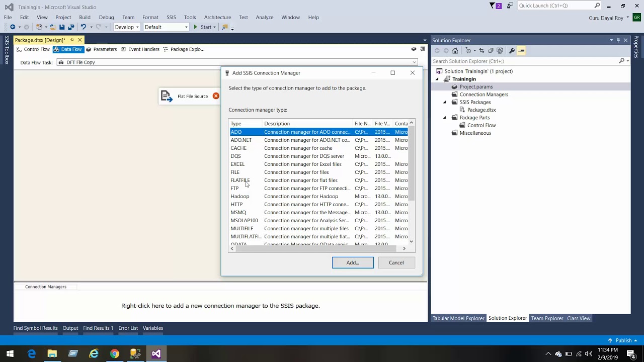Click the Show All Files icon

tap(500, 51)
